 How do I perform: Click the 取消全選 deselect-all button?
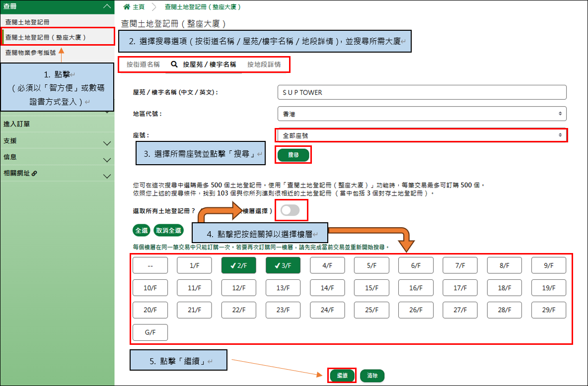tap(167, 230)
